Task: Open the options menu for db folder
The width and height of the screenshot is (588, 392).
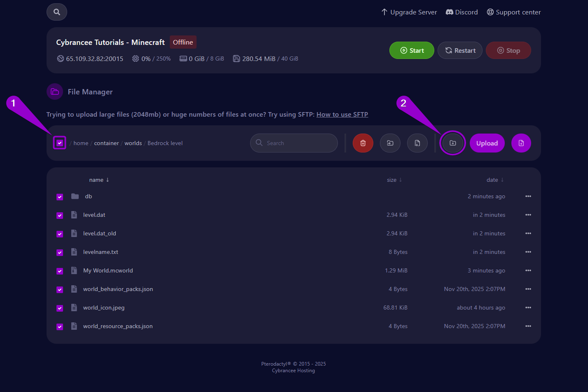Action: pos(528,196)
